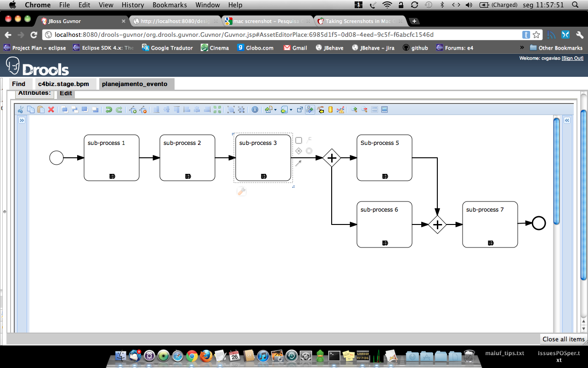588x368 pixels.
Task: Open the dropdown arrow beside the import icon
Action: [x=291, y=110]
